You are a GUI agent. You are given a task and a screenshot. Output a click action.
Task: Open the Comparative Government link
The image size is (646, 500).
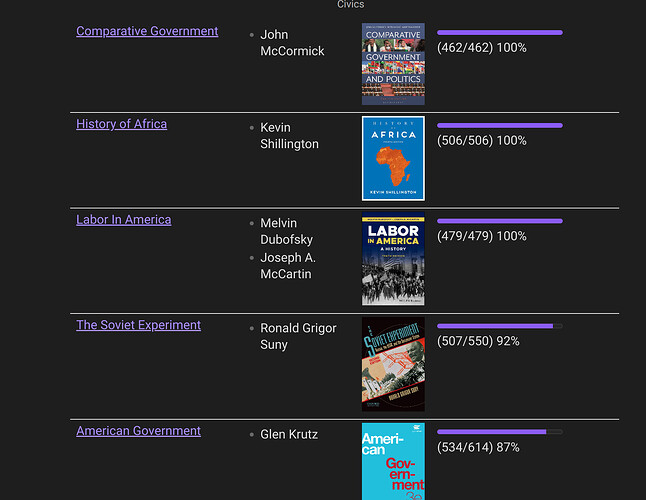point(147,31)
